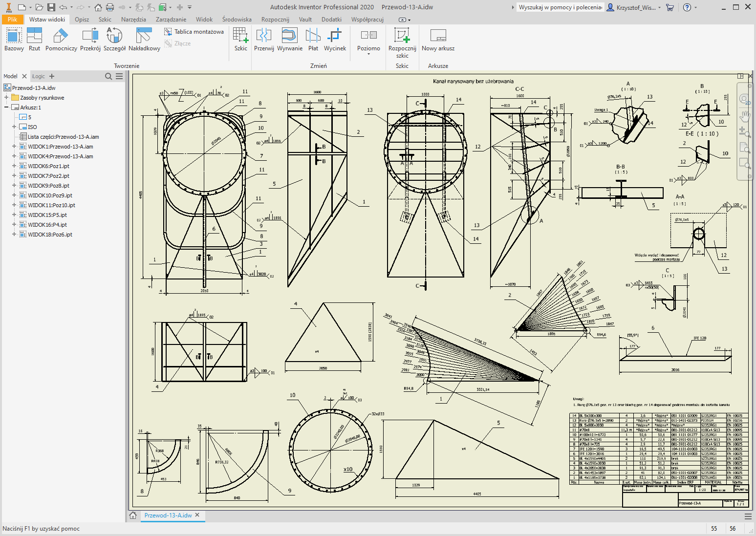This screenshot has width=756, height=536.
Task: Close the Przewod-13-A.idw document tab
Action: pos(197,515)
